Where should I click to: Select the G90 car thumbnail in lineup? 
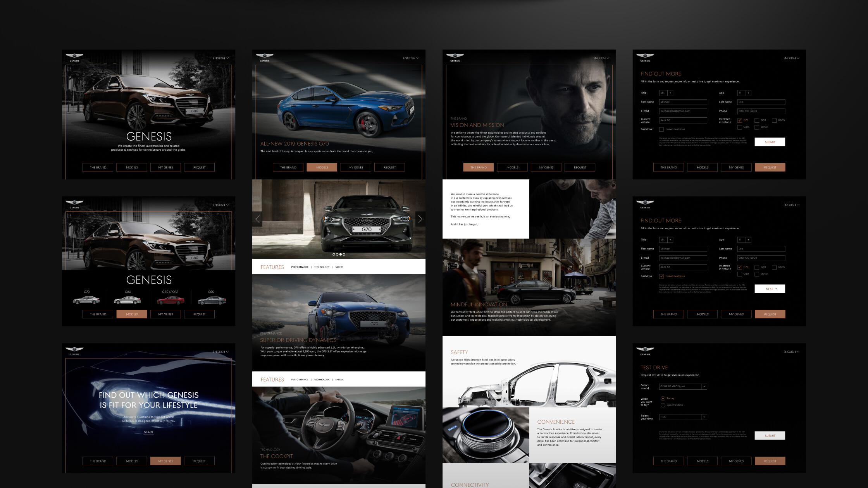click(211, 300)
